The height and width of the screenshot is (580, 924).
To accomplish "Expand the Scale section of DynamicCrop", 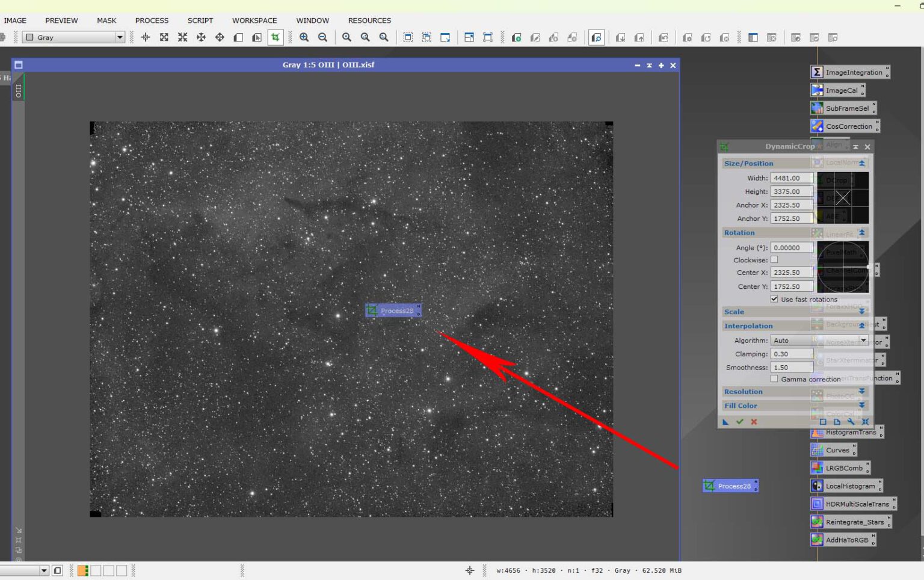I will [x=861, y=312].
